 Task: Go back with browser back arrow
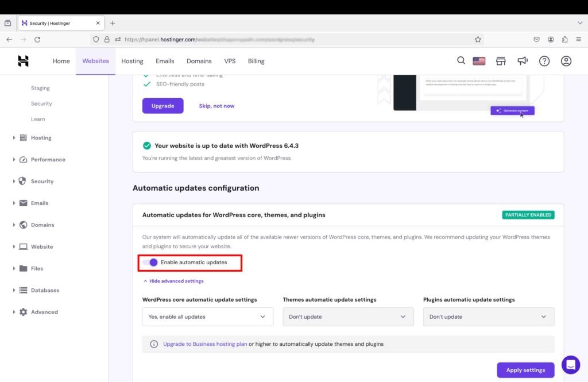click(9, 40)
